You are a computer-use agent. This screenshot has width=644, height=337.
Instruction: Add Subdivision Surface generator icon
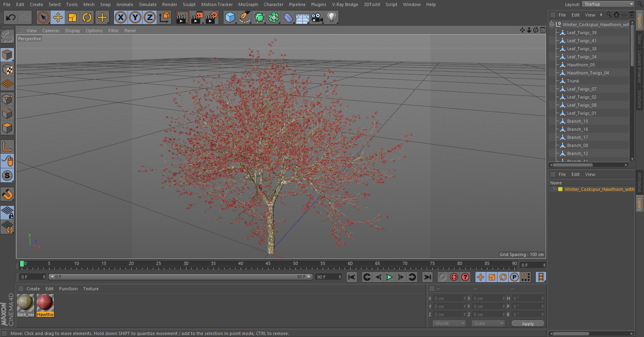coord(259,17)
